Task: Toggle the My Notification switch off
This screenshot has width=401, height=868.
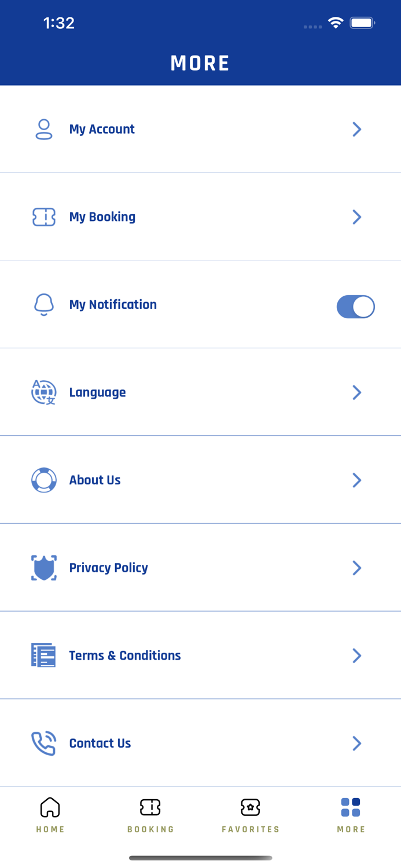Action: (356, 307)
